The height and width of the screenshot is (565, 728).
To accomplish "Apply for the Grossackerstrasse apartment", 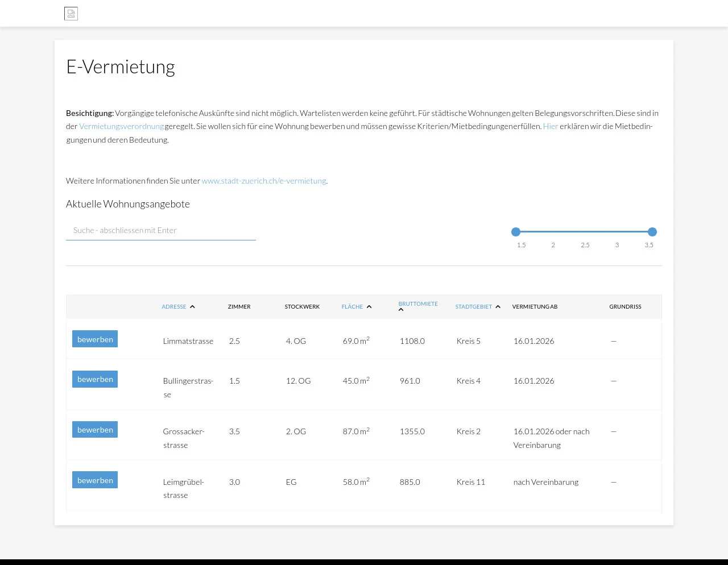I will 95,430.
